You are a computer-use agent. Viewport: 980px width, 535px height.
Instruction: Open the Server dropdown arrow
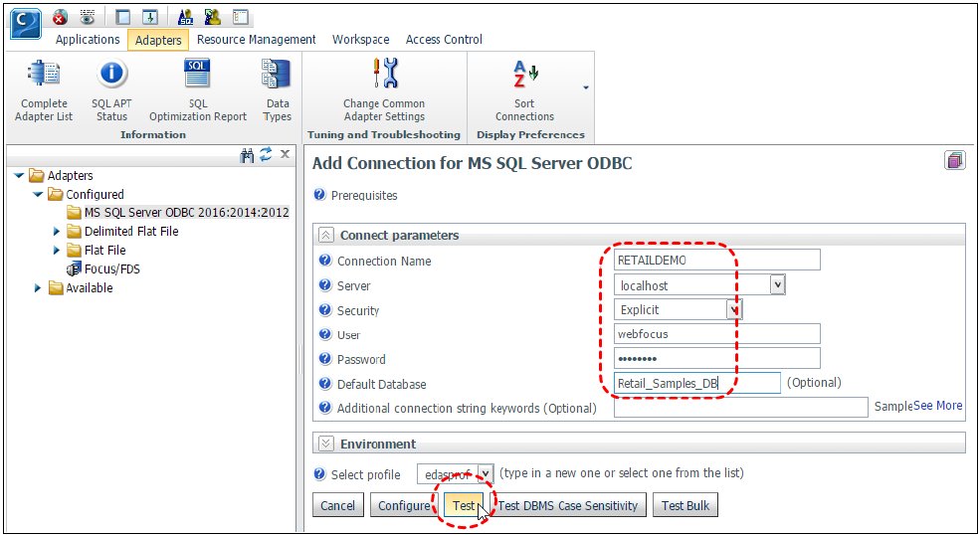(777, 285)
